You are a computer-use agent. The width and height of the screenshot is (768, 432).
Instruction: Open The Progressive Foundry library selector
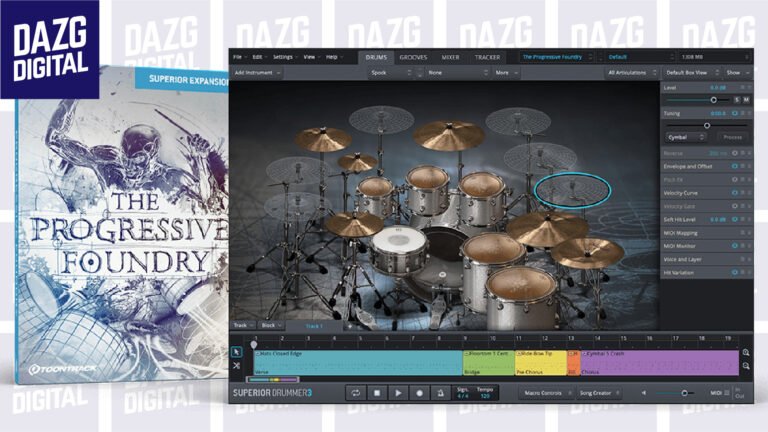coord(556,57)
